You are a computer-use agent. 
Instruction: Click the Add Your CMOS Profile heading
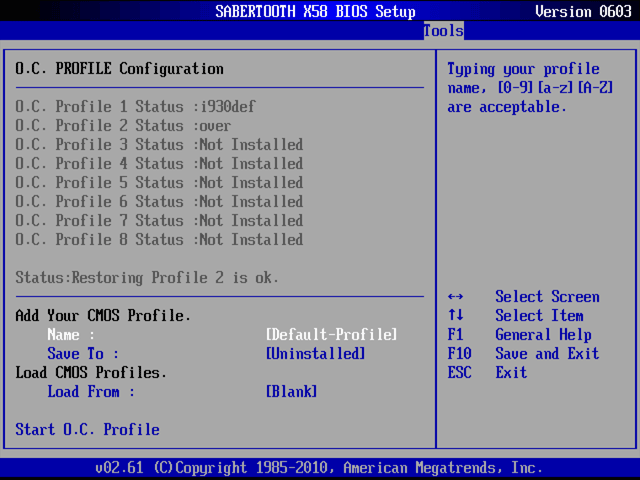click(x=103, y=316)
